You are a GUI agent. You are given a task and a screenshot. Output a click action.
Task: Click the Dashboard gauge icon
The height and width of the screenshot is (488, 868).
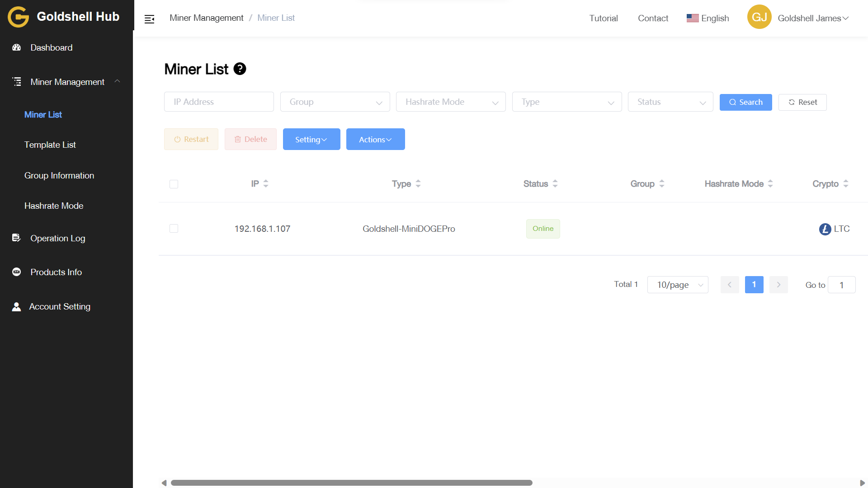17,47
